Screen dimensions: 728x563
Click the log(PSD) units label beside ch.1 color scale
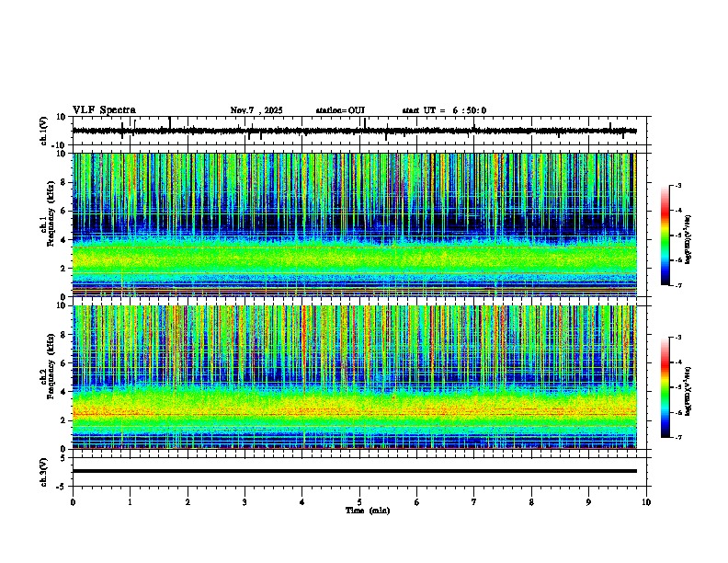click(x=688, y=240)
